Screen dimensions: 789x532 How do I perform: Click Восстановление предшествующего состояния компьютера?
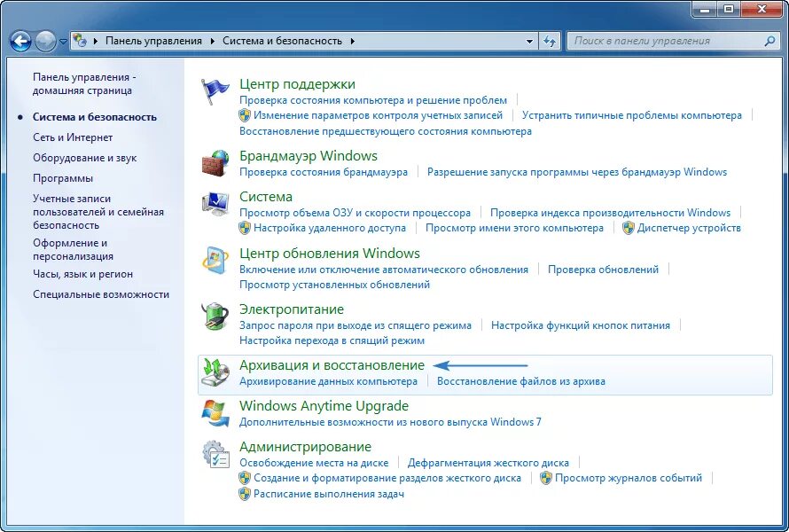pos(386,131)
